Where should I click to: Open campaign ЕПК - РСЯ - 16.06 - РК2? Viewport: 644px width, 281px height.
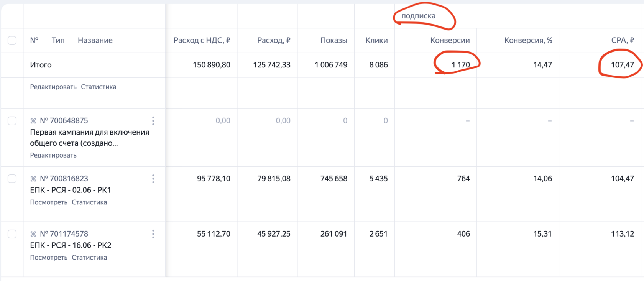point(71,245)
